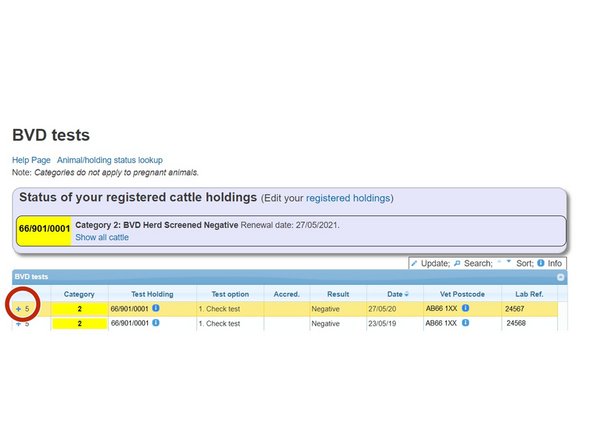Screen dimensions: 592x444
Task: Sort by Test option column header
Action: pyautogui.click(x=230, y=294)
